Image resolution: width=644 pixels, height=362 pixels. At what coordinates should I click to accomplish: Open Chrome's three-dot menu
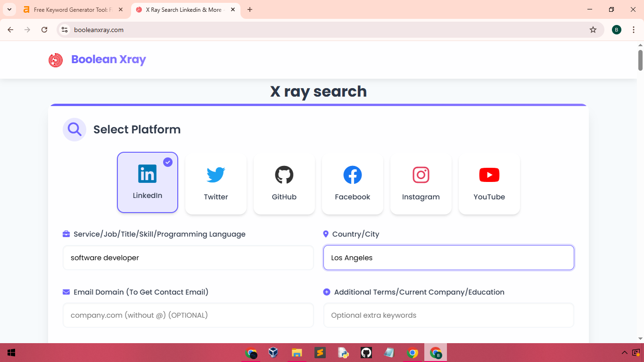[634, 30]
